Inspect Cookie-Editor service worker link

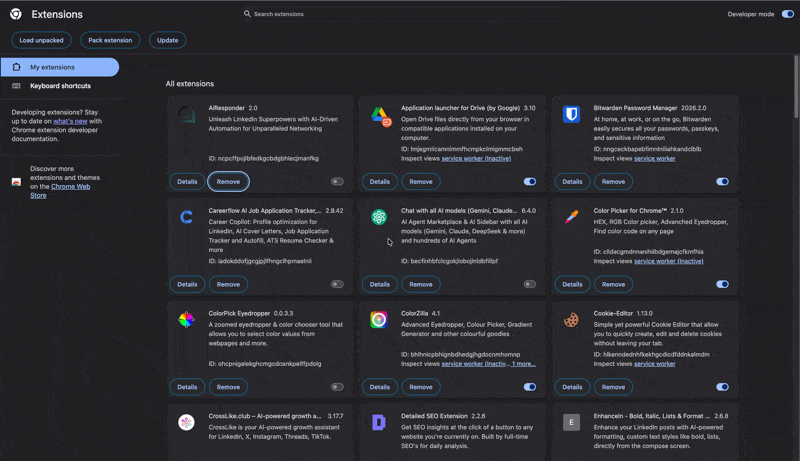coord(655,364)
